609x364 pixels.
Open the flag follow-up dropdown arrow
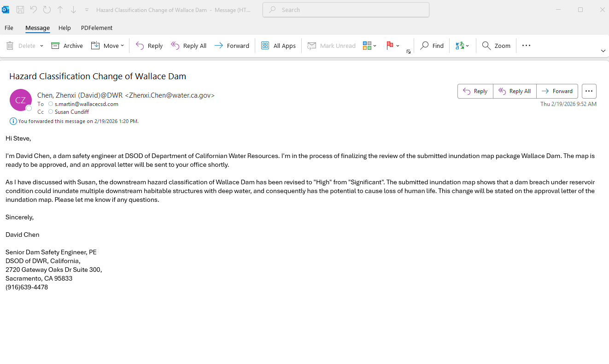point(398,46)
